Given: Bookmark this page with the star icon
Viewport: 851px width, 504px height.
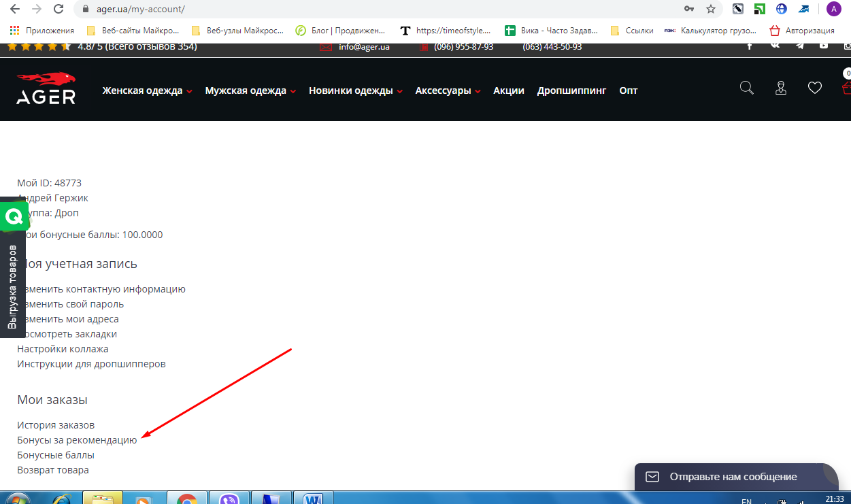Looking at the screenshot, I should pyautogui.click(x=711, y=10).
